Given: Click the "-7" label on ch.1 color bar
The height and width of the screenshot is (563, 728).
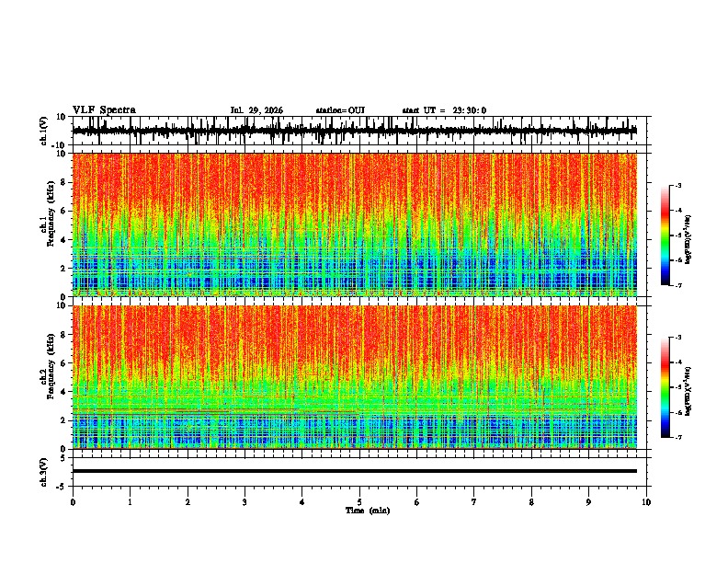Looking at the screenshot, I should (677, 285).
